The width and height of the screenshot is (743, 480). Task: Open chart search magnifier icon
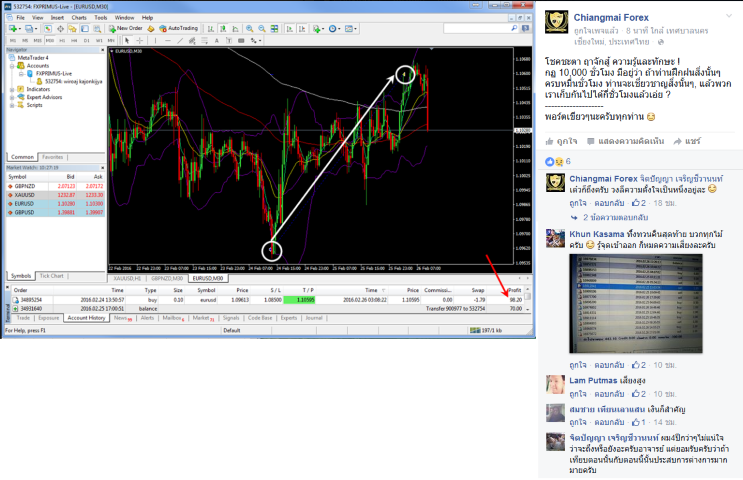tap(514, 28)
